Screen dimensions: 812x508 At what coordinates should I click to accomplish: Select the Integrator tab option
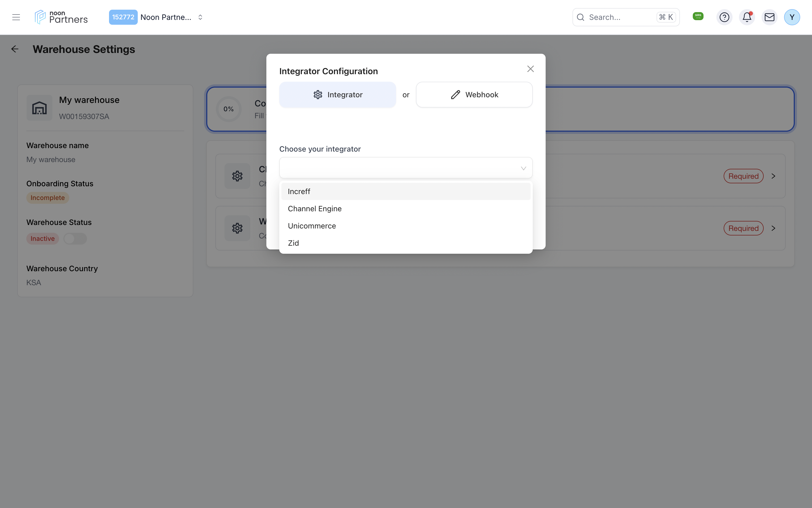coord(338,95)
